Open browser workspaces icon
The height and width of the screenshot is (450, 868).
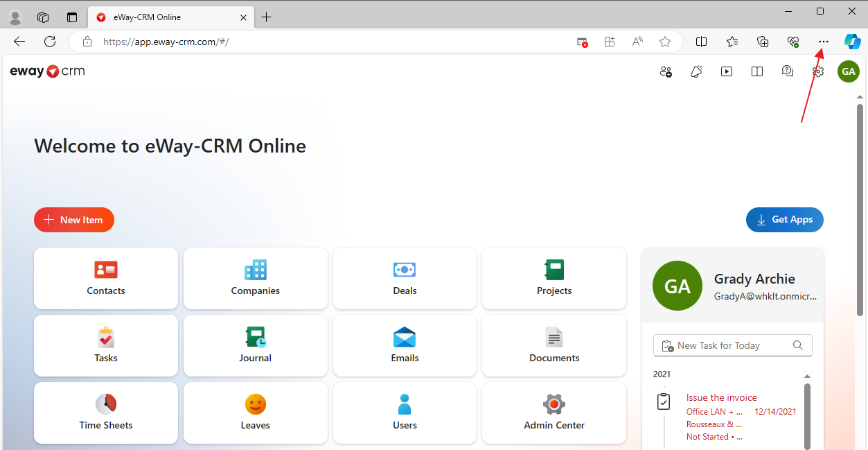coord(43,17)
